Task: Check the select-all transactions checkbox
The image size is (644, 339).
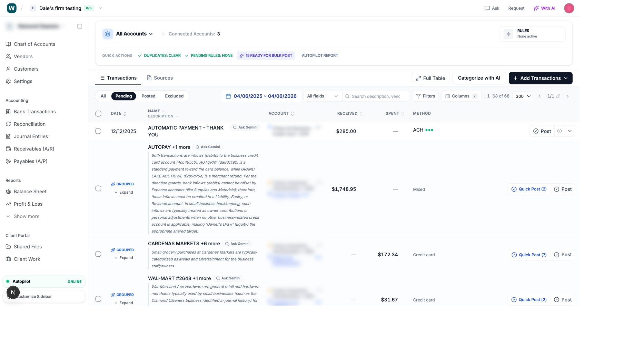Action: [98, 113]
